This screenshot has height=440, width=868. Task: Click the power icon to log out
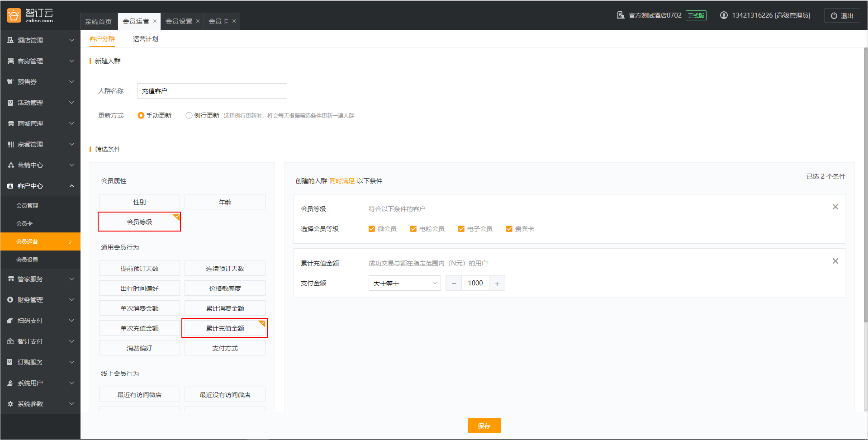pyautogui.click(x=834, y=16)
